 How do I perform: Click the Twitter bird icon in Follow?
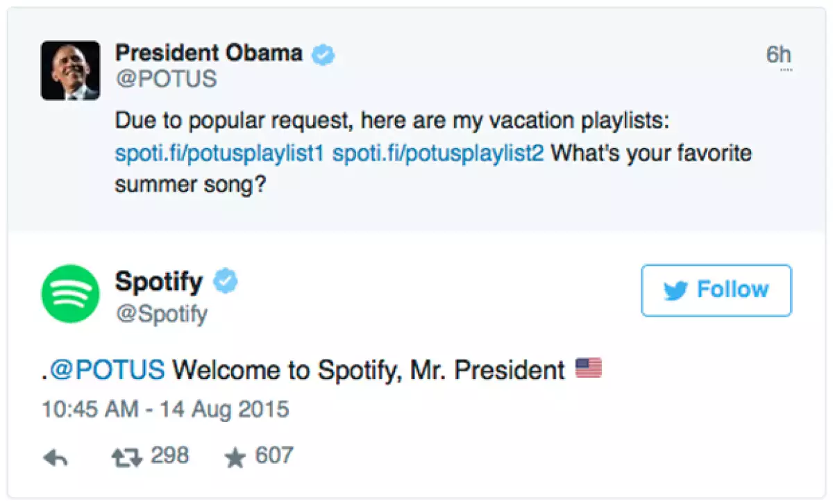675,290
